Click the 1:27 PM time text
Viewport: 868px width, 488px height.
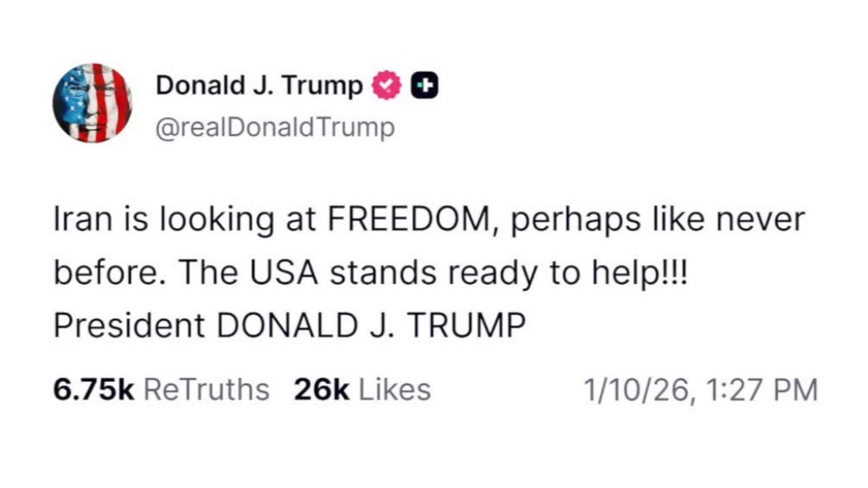click(761, 389)
